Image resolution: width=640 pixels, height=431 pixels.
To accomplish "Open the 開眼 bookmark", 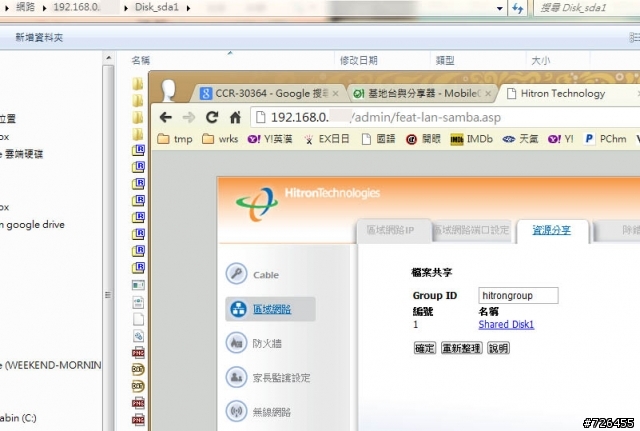I will click(423, 139).
